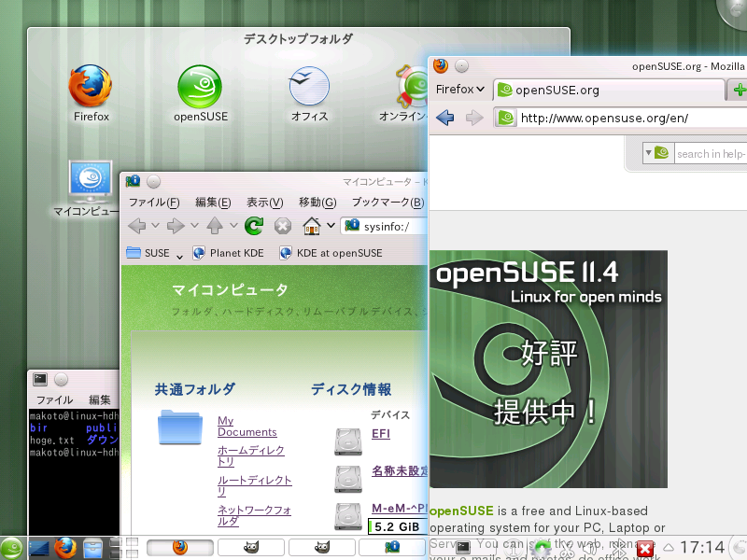
Task: Click terminal window title bar icon
Action: (x=40, y=379)
